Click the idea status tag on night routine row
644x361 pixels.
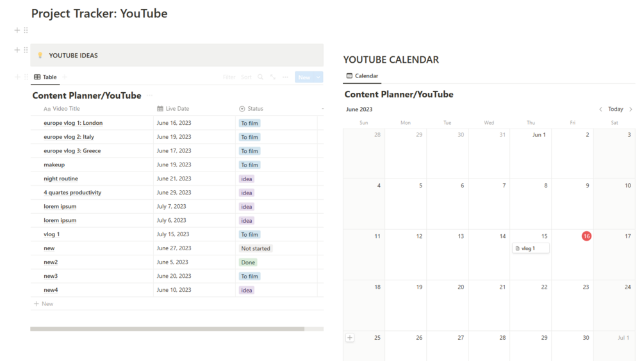(x=247, y=179)
